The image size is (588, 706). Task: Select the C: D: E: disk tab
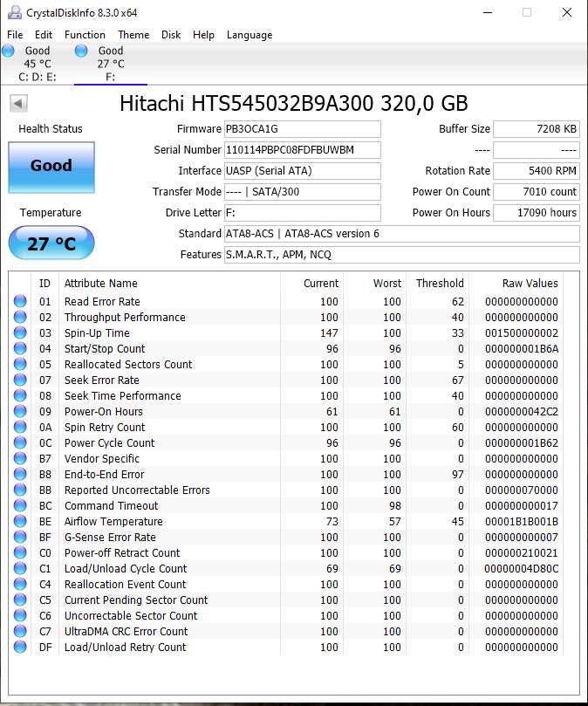pos(37,64)
